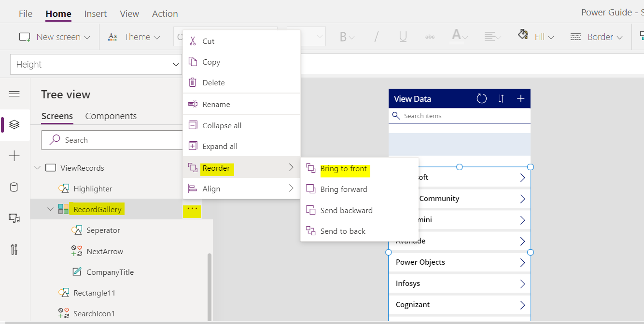Open the Data sources panel icon
The image size is (644, 324).
click(x=14, y=187)
